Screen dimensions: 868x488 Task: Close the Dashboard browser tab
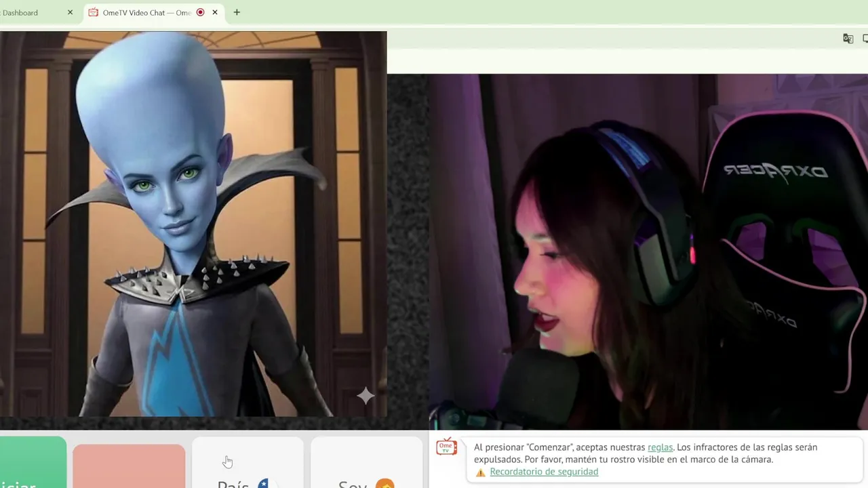[70, 12]
